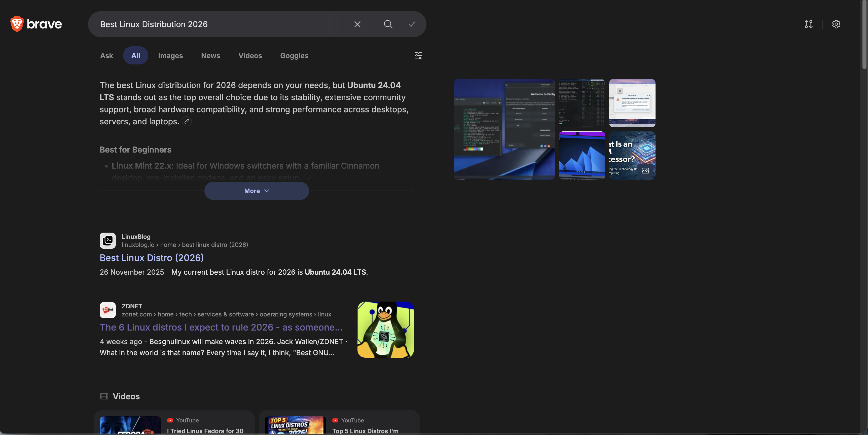Click the film icon next to the Videos heading

(x=104, y=396)
